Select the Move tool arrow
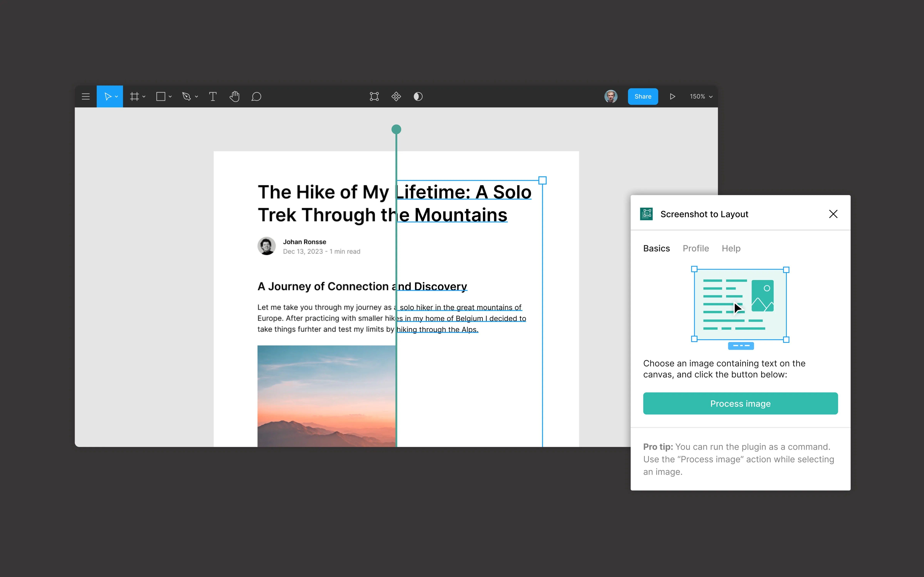The height and width of the screenshot is (577, 924). tap(108, 97)
